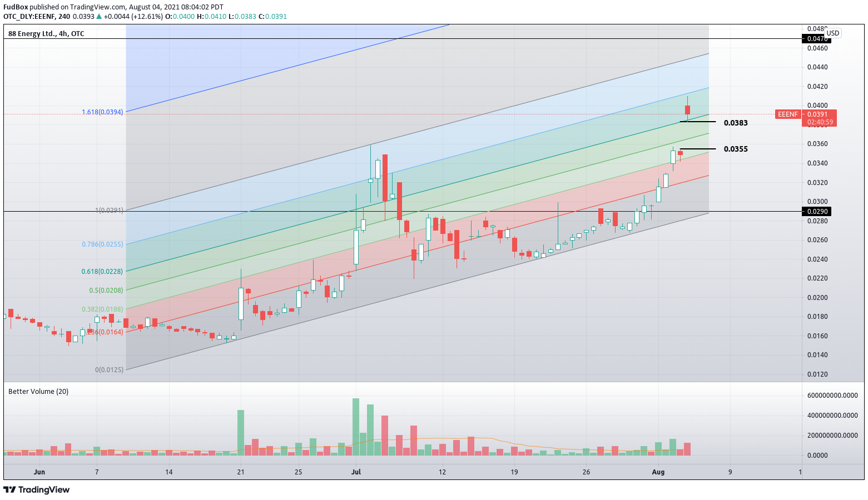This screenshot has width=868, height=500.
Task: Click the 25 date label on time axis
Action: pyautogui.click(x=299, y=472)
